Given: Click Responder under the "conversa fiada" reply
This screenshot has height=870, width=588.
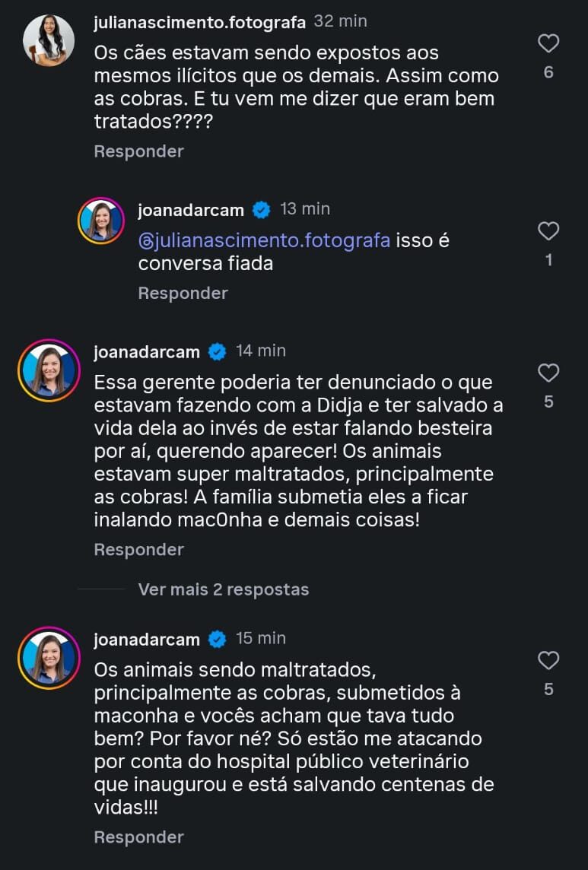Looking at the screenshot, I should click(x=183, y=293).
